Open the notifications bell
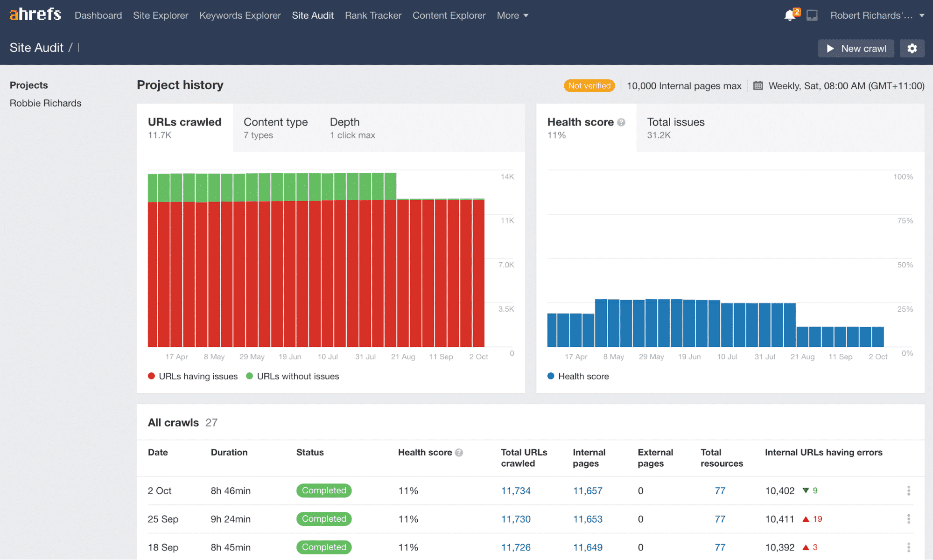 click(x=791, y=15)
